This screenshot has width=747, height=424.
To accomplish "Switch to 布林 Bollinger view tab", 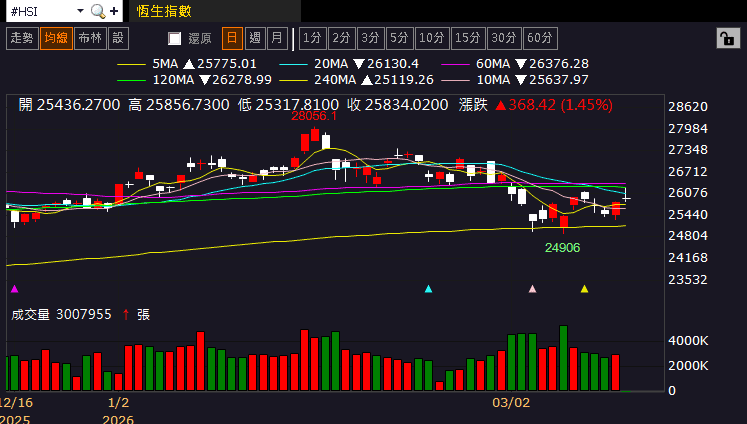I will (89, 38).
